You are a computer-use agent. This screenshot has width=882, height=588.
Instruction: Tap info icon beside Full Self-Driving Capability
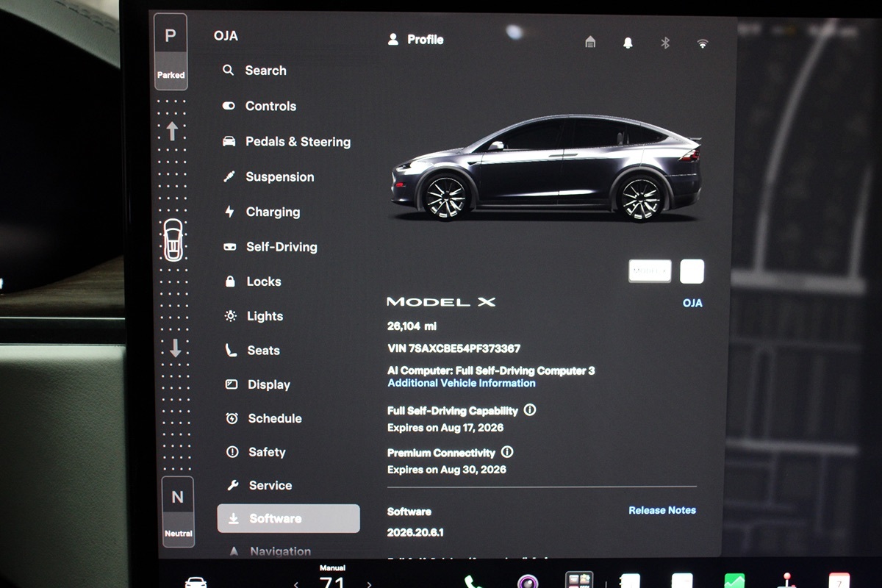tap(529, 410)
